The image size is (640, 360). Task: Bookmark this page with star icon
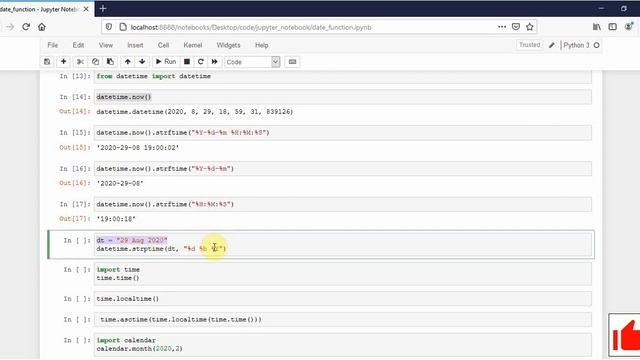[x=530, y=27]
